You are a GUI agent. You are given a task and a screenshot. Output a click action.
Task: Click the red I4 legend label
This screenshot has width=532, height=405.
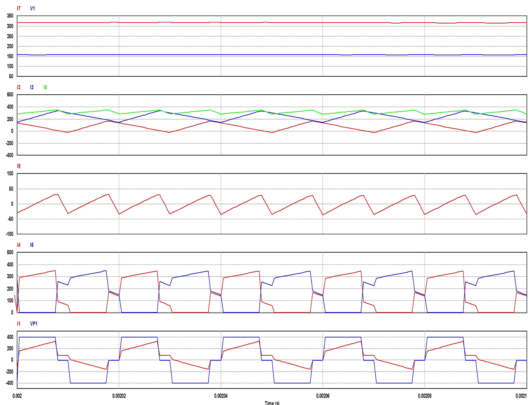(19, 245)
